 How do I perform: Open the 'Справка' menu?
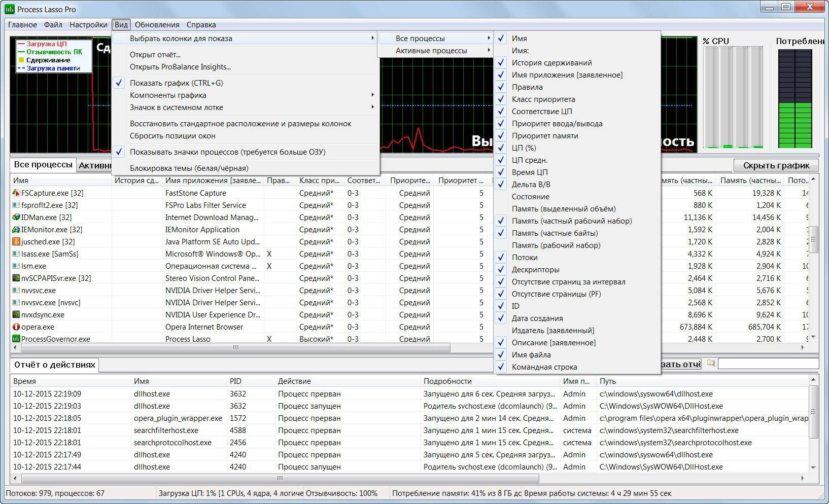(x=201, y=24)
